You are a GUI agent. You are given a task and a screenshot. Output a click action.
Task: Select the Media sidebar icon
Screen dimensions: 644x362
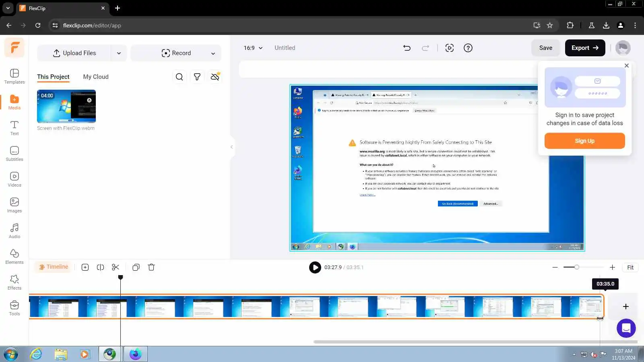click(x=14, y=102)
